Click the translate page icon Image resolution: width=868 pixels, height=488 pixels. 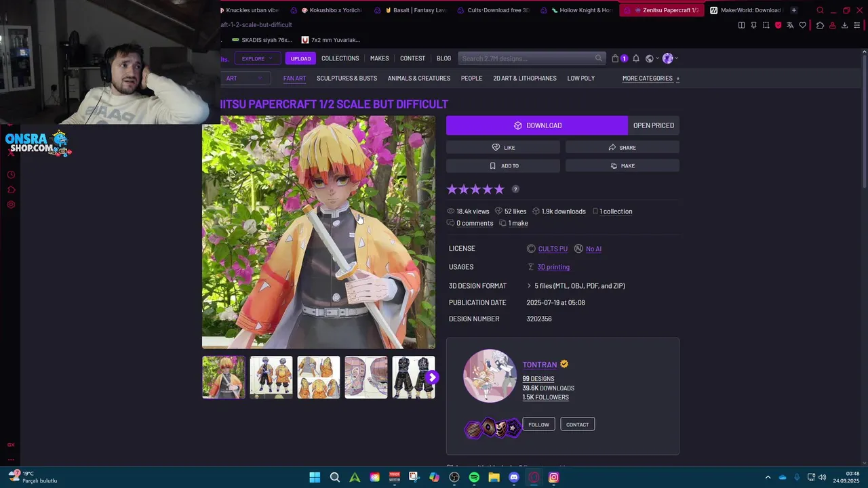790,25
